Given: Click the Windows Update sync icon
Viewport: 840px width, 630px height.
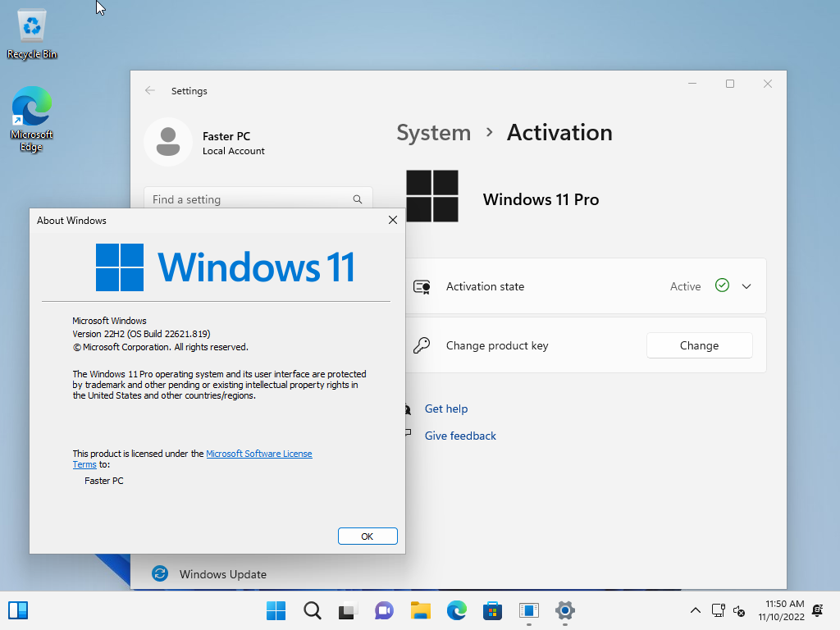Looking at the screenshot, I should click(x=160, y=573).
